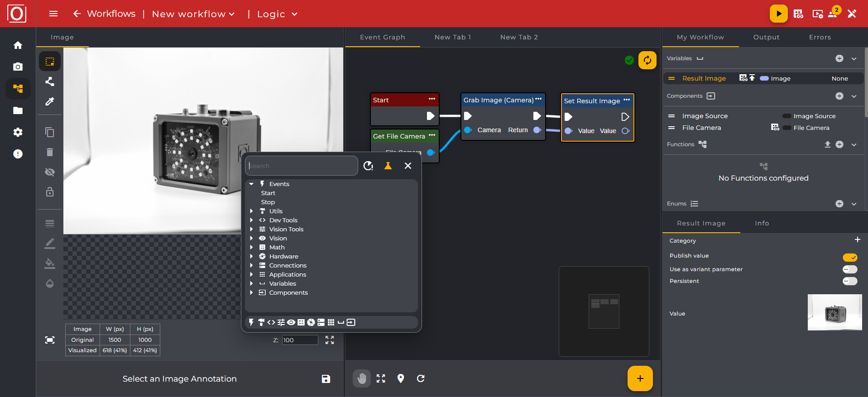
Task: Click the design tools icon at top right
Action: point(852,14)
